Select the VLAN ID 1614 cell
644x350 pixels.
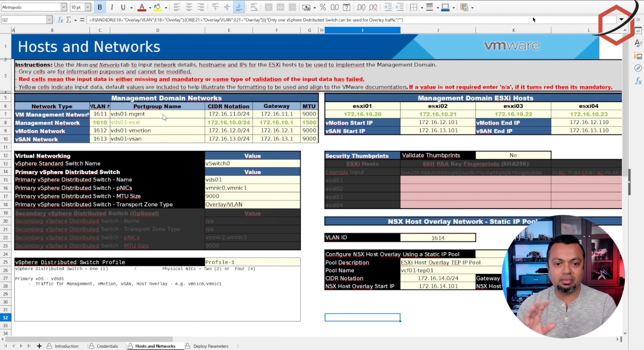(438, 238)
